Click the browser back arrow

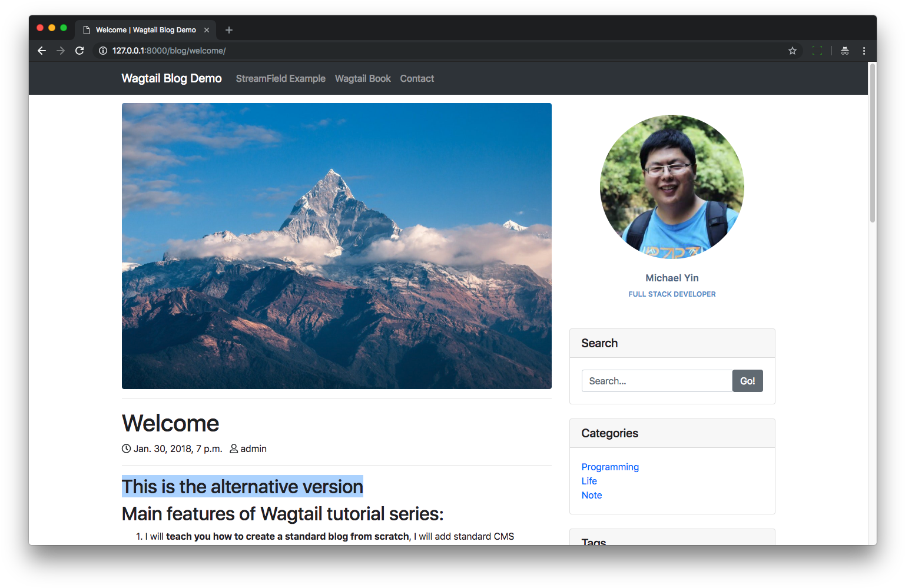tap(42, 51)
